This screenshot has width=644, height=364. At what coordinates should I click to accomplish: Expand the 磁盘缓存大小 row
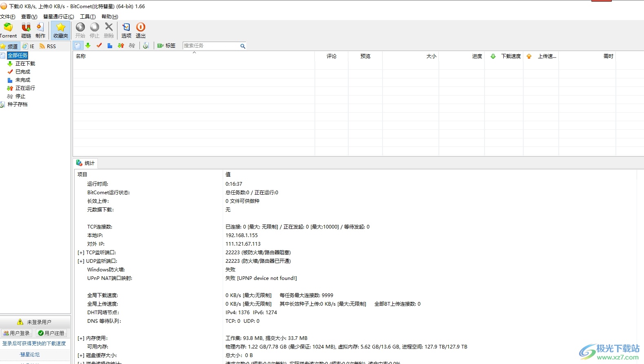[x=81, y=356]
